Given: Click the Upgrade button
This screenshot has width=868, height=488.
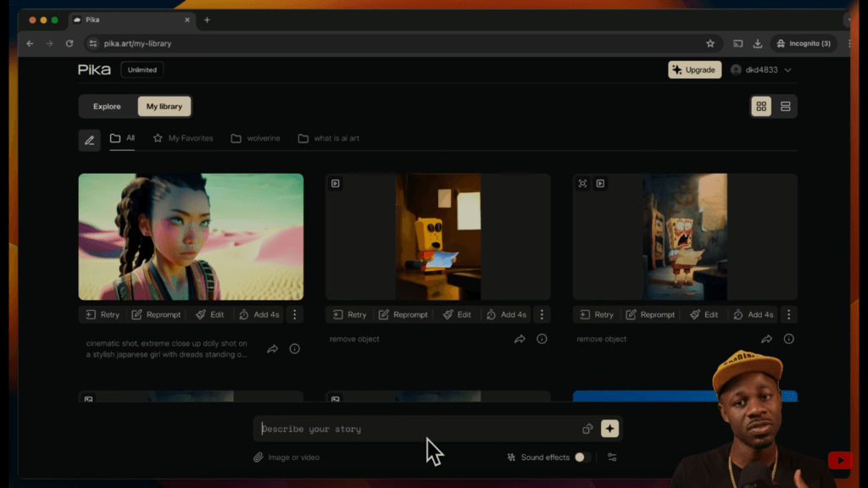Looking at the screenshot, I should click(694, 69).
